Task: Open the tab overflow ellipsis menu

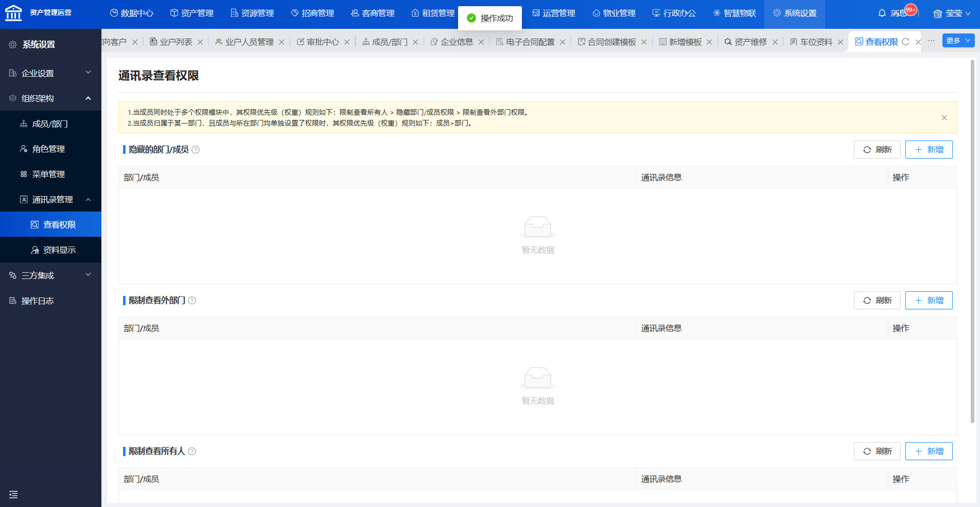Action: pyautogui.click(x=932, y=41)
